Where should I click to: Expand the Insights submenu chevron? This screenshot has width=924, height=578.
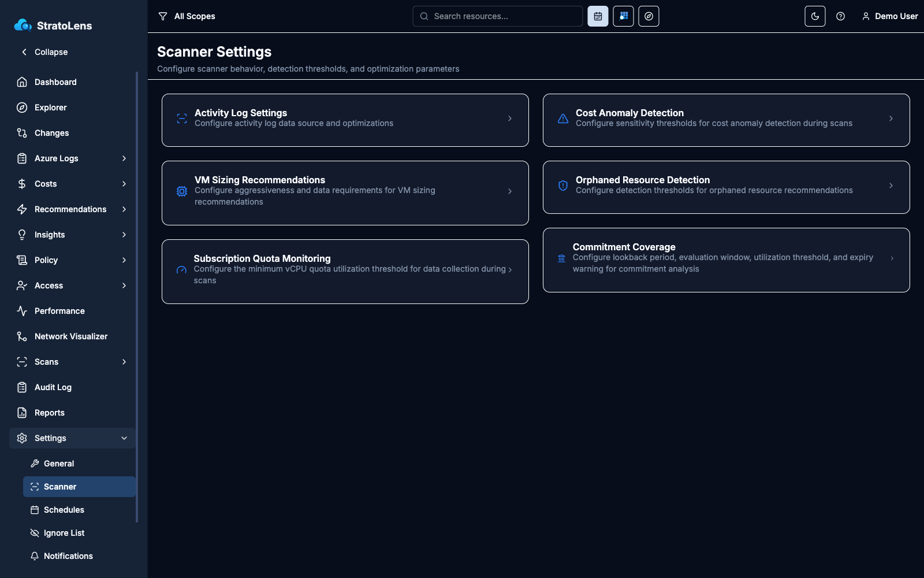click(124, 235)
